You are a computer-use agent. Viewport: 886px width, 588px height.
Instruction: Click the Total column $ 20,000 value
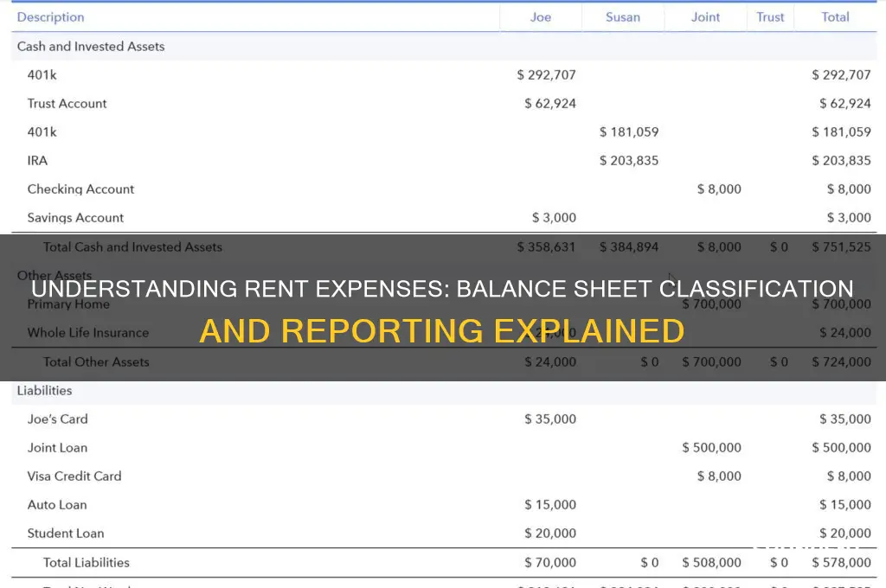click(x=845, y=534)
